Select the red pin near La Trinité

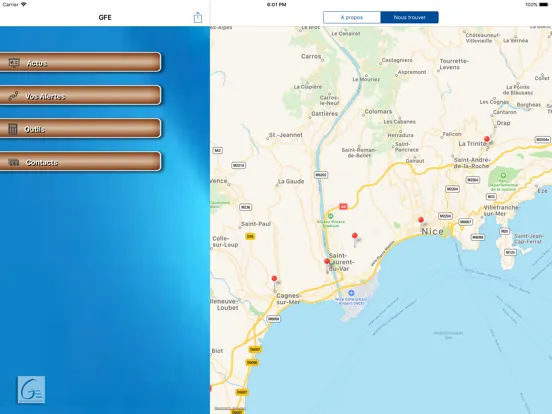(x=487, y=139)
